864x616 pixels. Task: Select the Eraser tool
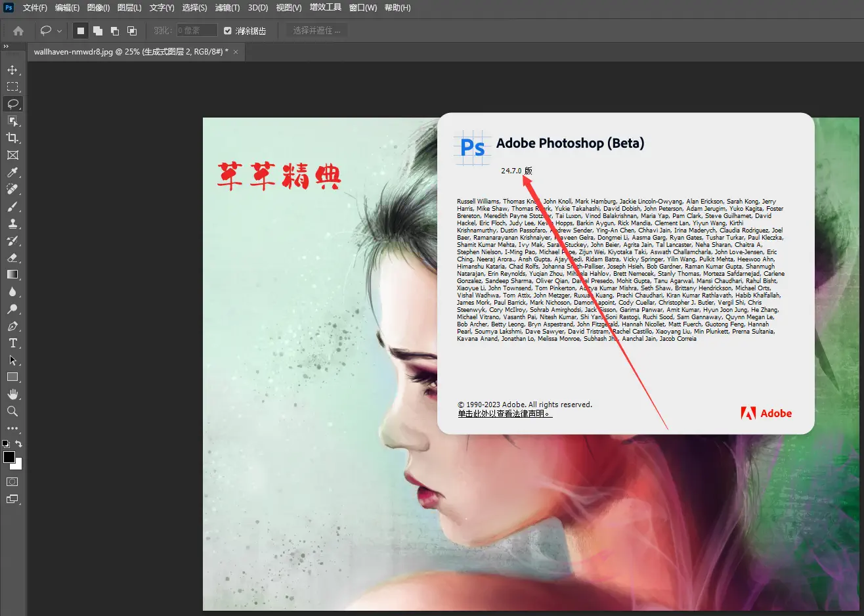12,257
